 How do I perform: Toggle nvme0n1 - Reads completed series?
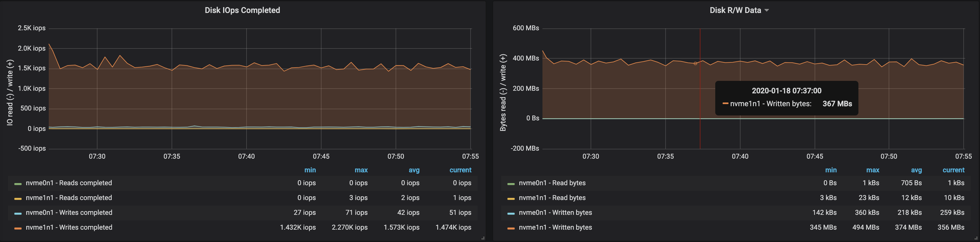[x=69, y=183]
